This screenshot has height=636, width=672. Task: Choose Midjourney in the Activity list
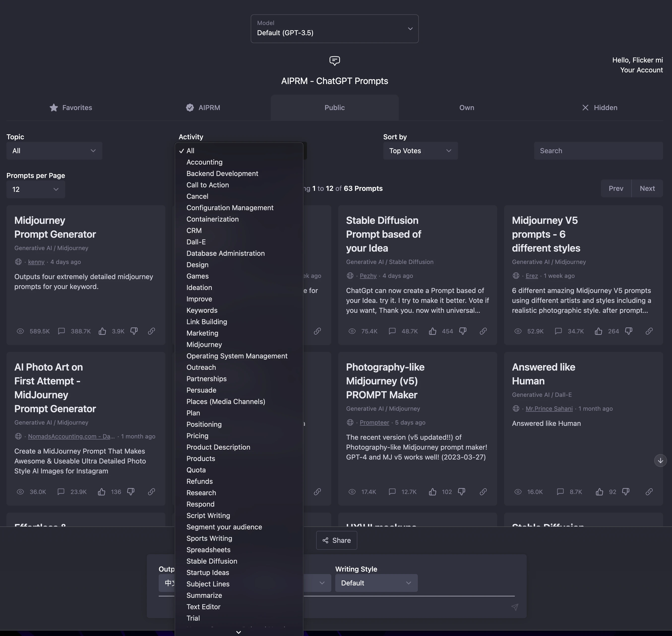(x=239, y=345)
